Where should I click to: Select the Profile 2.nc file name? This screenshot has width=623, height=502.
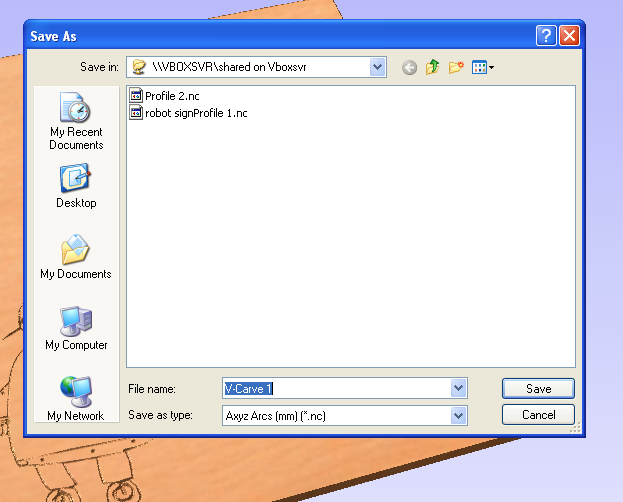point(172,96)
